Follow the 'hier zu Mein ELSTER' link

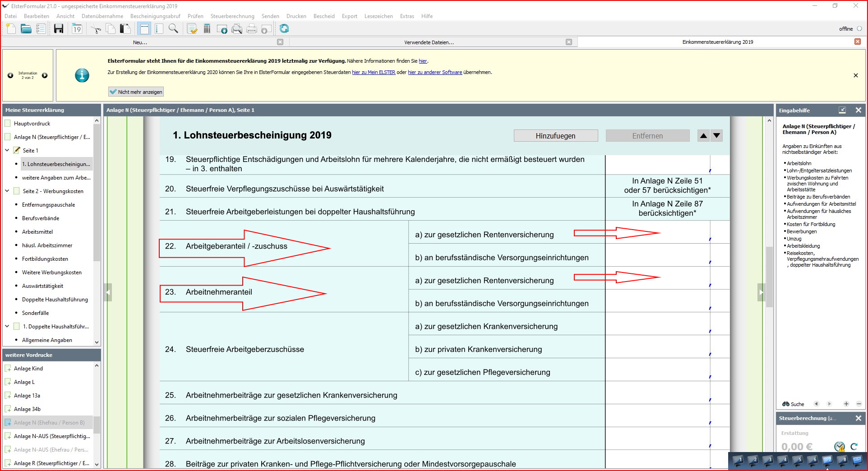pos(374,72)
